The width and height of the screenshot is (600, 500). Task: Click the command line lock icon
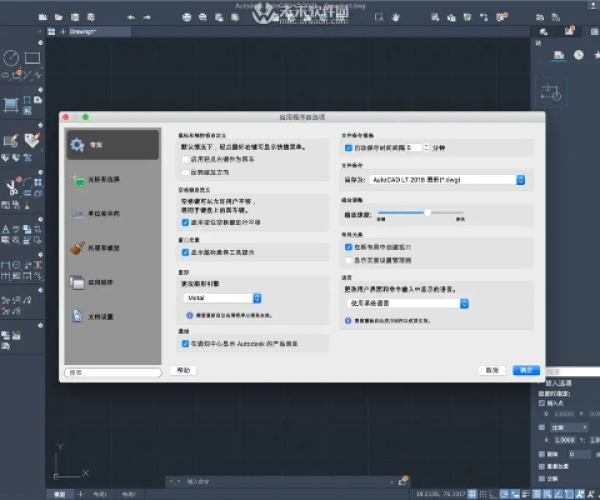[x=403, y=481]
